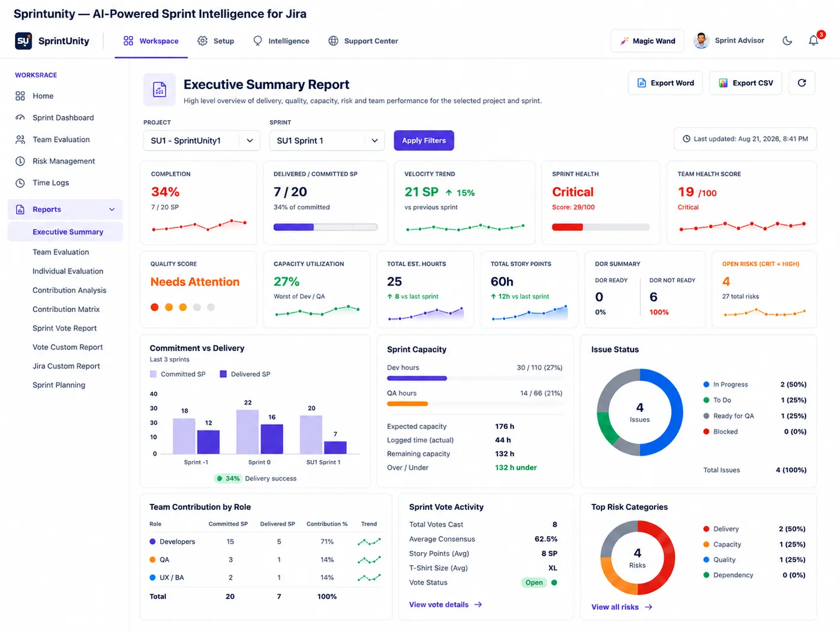Click the Dependency risk legend dot
This screenshot has width=840, height=633.
coord(706,575)
